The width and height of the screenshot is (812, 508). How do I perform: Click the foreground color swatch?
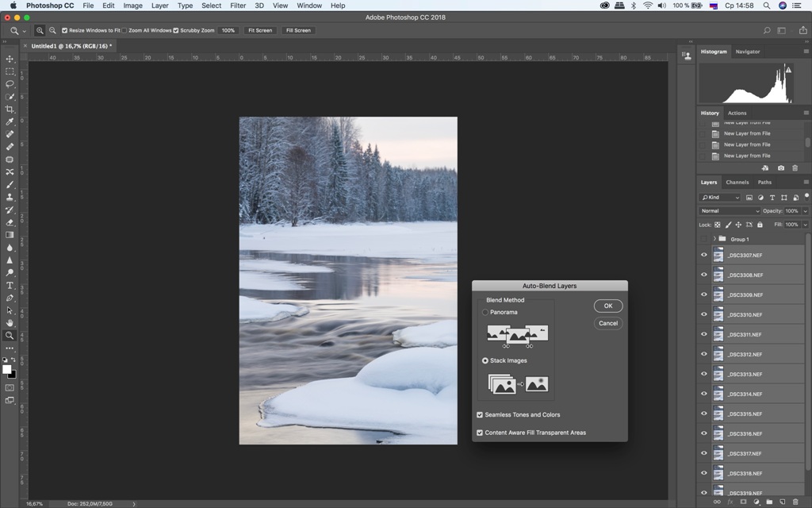coord(6,370)
